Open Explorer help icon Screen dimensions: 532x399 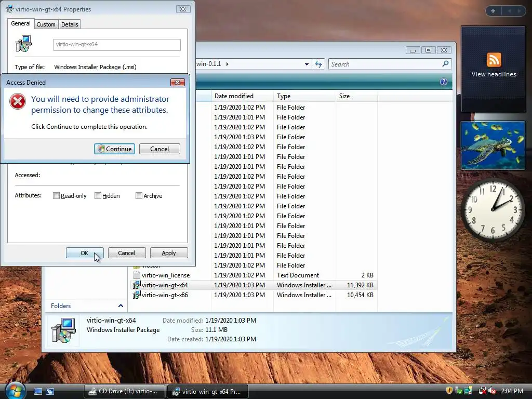click(444, 82)
